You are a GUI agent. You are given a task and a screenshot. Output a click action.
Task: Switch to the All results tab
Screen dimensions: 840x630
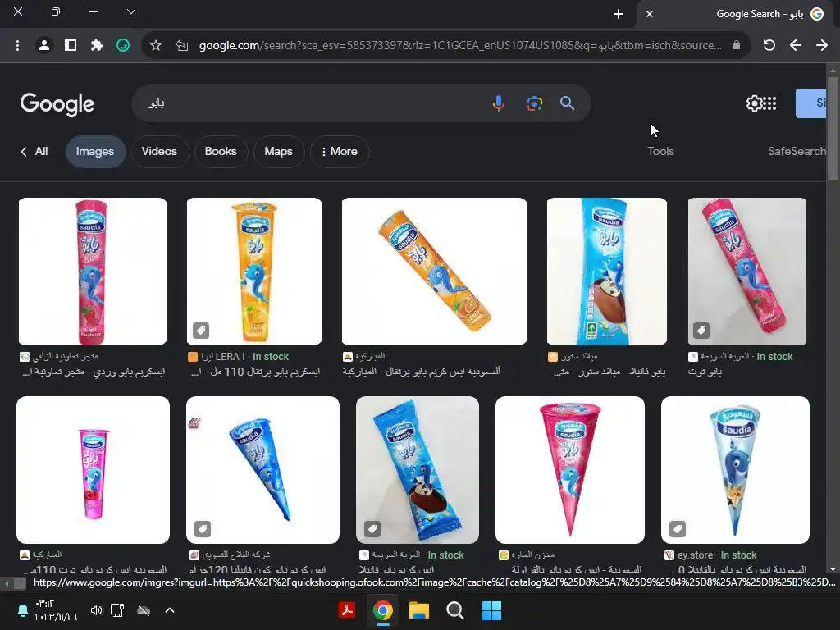34,152
